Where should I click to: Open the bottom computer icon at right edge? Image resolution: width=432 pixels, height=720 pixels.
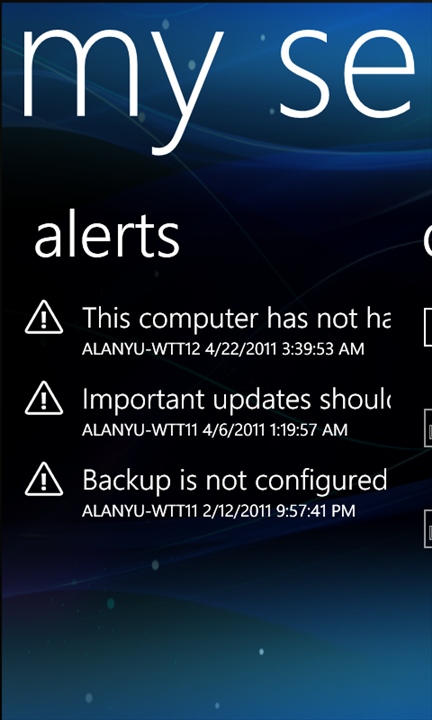click(428, 529)
